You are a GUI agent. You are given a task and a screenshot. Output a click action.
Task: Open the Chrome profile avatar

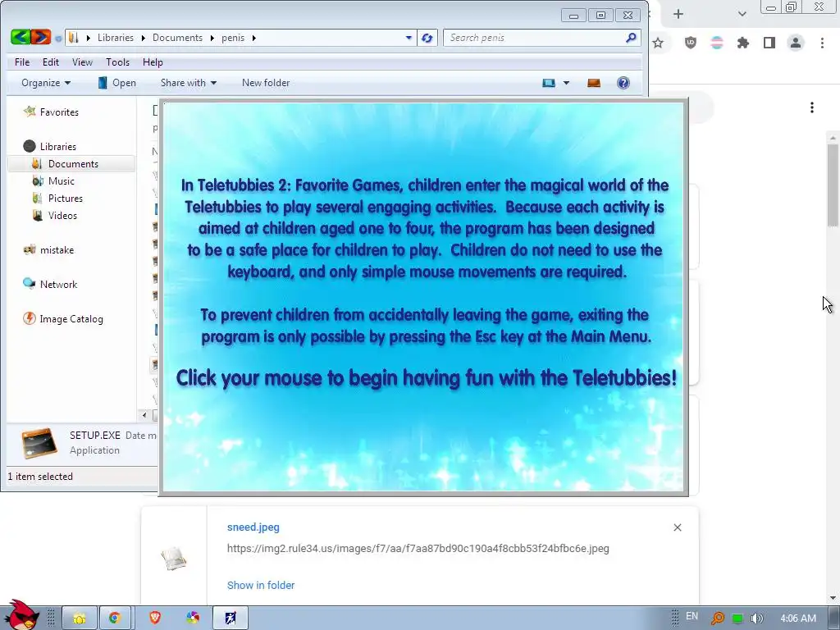click(796, 43)
